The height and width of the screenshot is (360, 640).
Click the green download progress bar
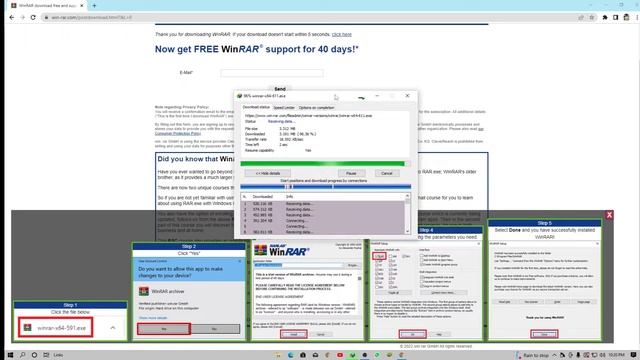click(325, 164)
